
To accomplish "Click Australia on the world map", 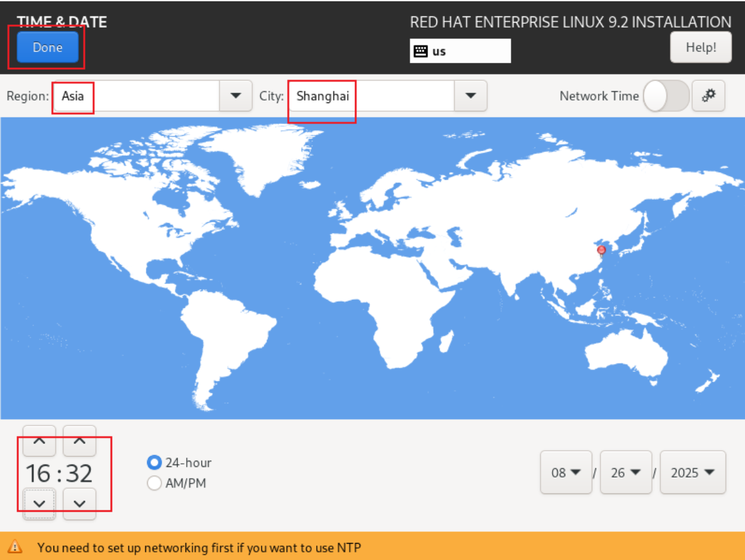I will pos(627,354).
